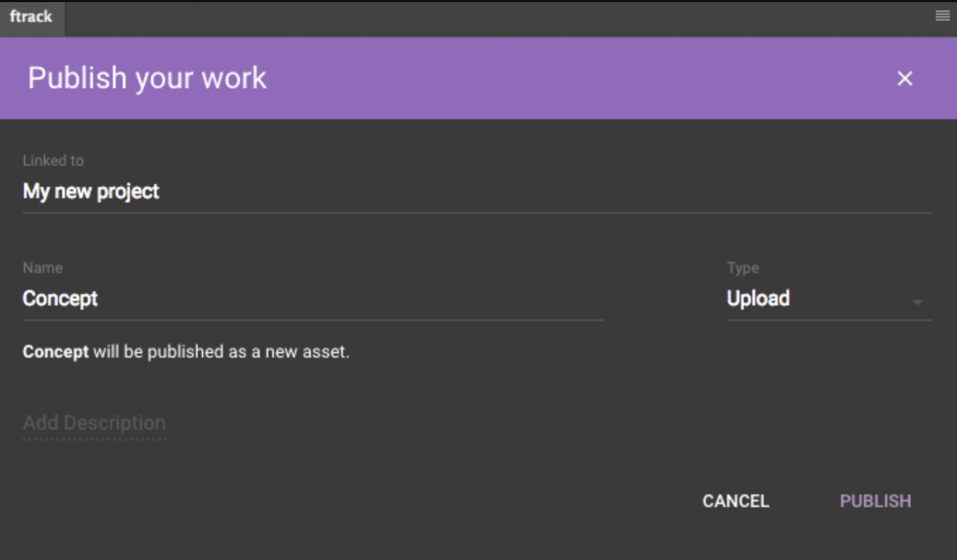
Task: Select the menu icon in the panel corner
Action: click(942, 15)
